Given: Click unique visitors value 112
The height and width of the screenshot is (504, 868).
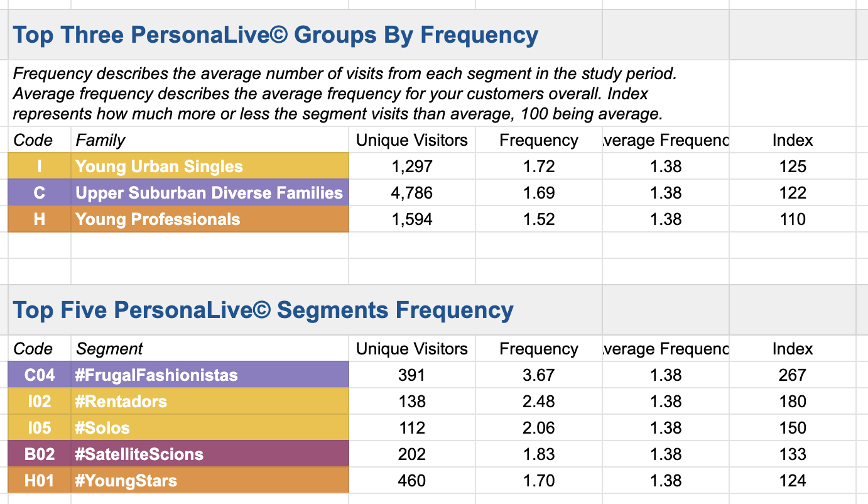Looking at the screenshot, I should point(412,428).
